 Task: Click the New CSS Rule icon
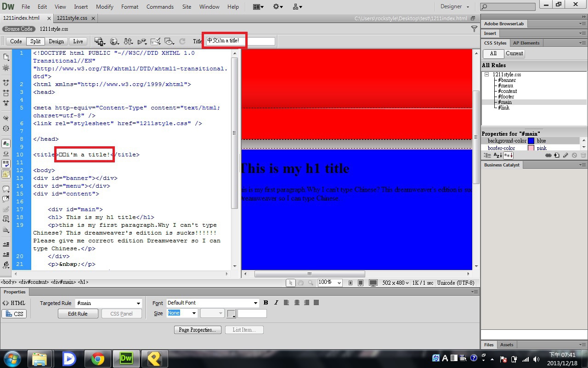(557, 155)
